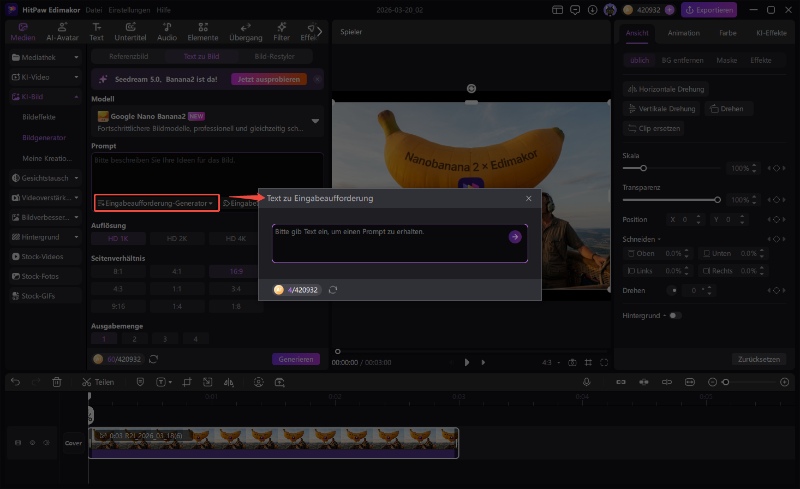The width and height of the screenshot is (800, 489).
Task: Open the feedback message icon in title bar
Action: (575, 10)
